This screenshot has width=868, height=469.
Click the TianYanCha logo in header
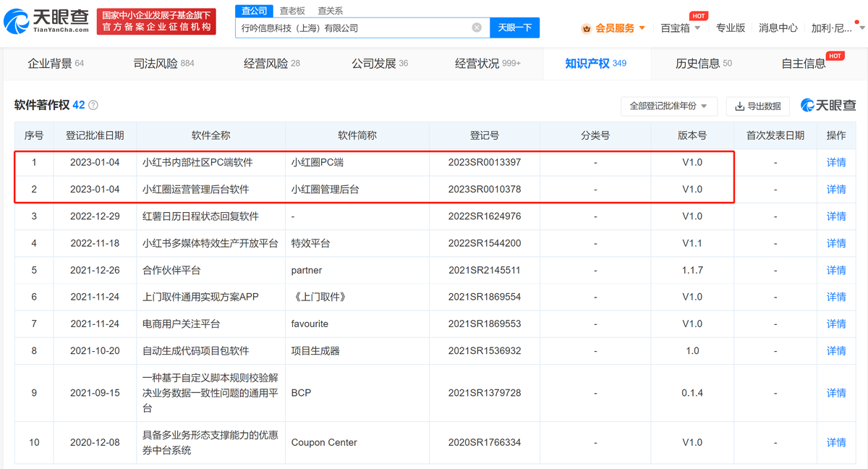click(46, 22)
